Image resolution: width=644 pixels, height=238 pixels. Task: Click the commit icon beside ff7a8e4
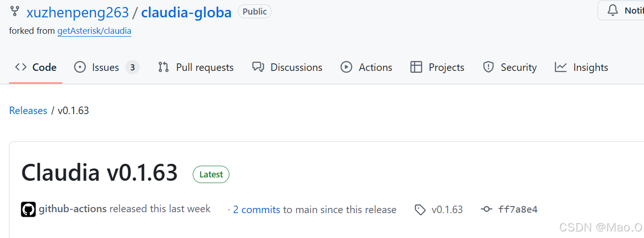pyautogui.click(x=486, y=209)
